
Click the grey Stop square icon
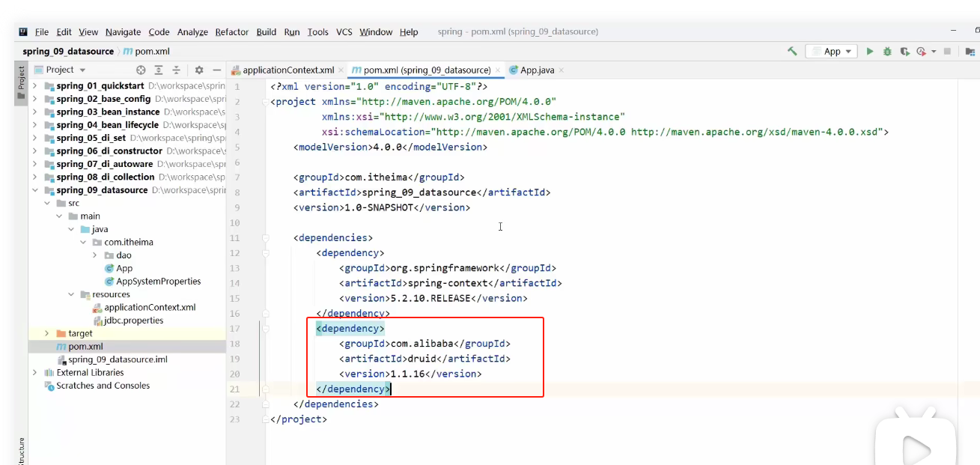pyautogui.click(x=947, y=52)
